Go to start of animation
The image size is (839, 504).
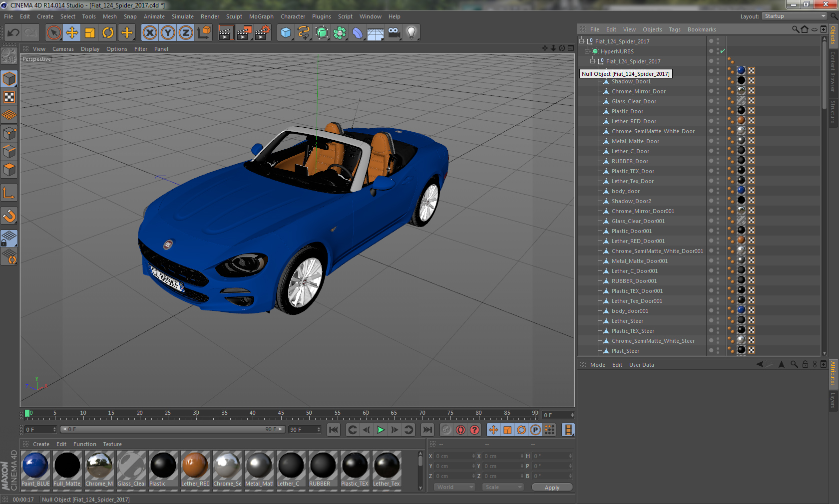pyautogui.click(x=334, y=430)
